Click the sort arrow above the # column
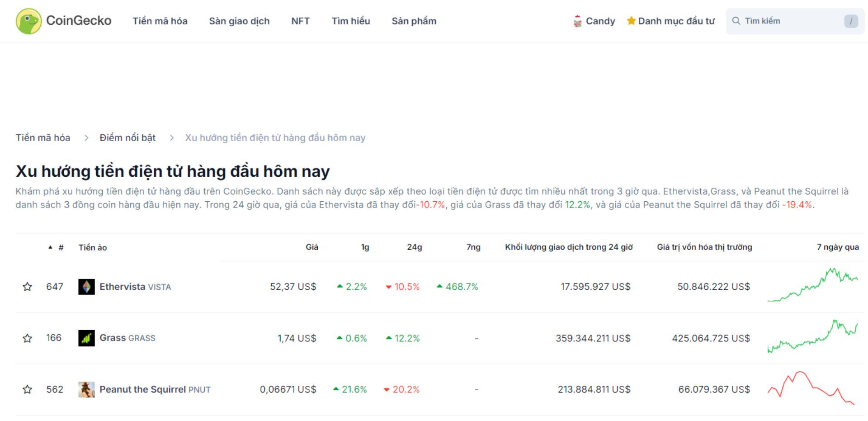868x421 pixels. [50, 247]
